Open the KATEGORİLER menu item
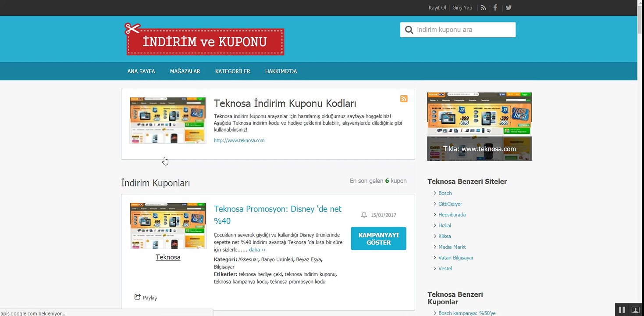Screen dimensions: 644x316 pos(233,72)
